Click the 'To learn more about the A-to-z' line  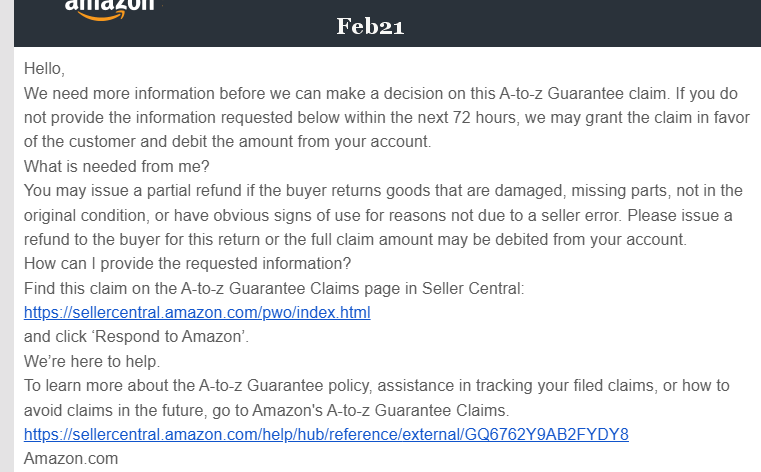click(377, 386)
